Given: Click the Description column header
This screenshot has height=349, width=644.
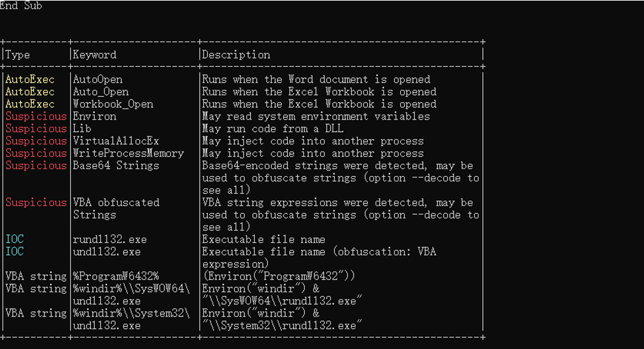Looking at the screenshot, I should coord(236,55).
